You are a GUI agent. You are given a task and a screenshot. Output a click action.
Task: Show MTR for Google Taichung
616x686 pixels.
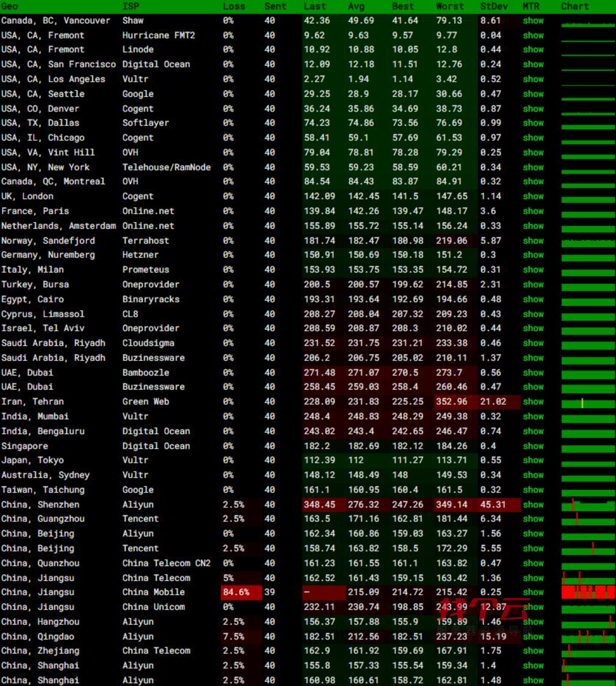tap(533, 490)
